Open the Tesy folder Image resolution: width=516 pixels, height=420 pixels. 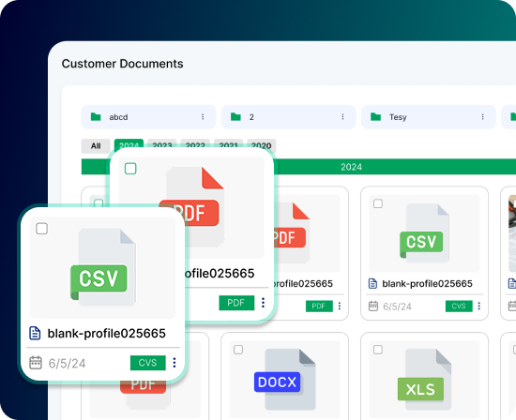click(x=429, y=117)
